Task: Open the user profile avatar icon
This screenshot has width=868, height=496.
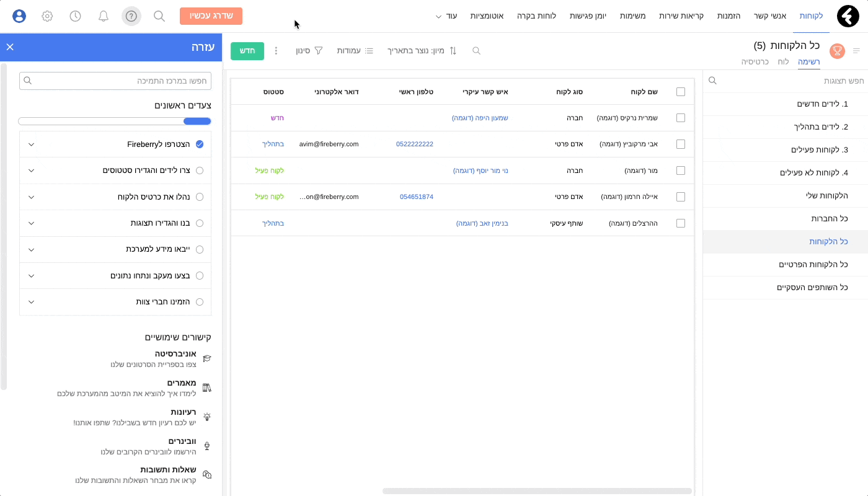Action: tap(19, 16)
